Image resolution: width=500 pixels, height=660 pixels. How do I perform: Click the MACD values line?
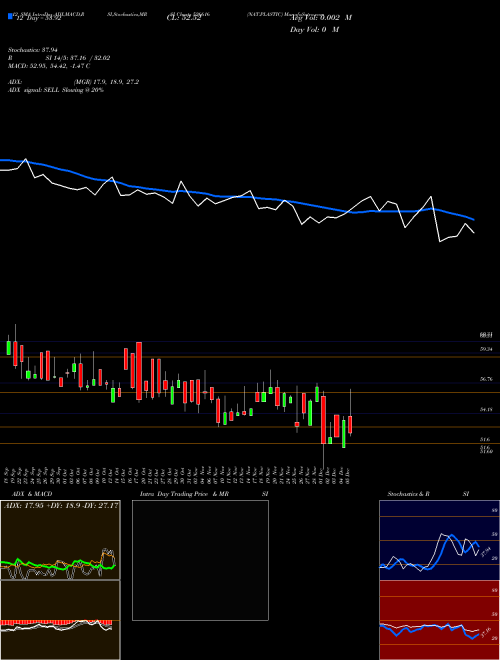click(49, 66)
